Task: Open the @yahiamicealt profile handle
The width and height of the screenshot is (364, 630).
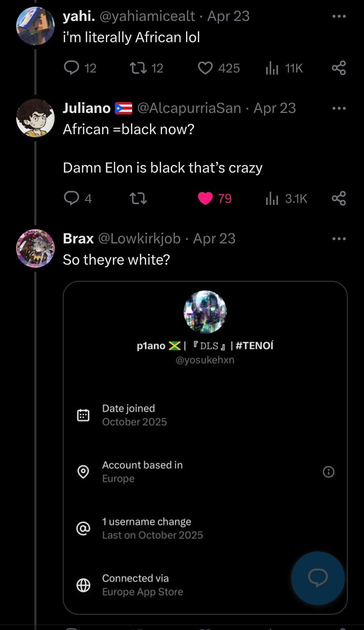Action: point(147,16)
